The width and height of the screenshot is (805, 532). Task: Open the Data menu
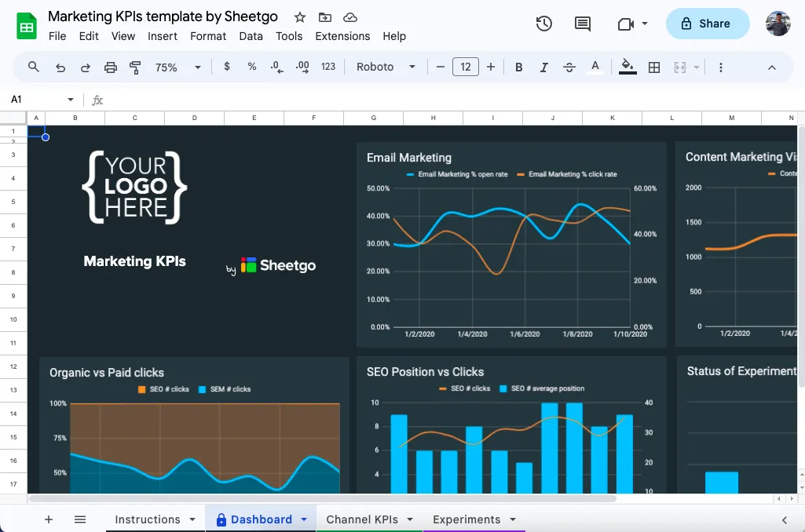251,36
